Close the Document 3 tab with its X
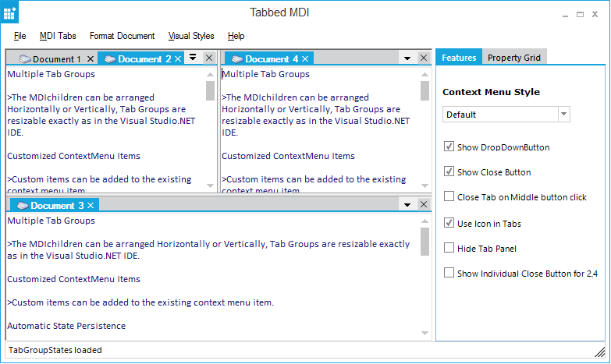The image size is (611, 364). (91, 206)
